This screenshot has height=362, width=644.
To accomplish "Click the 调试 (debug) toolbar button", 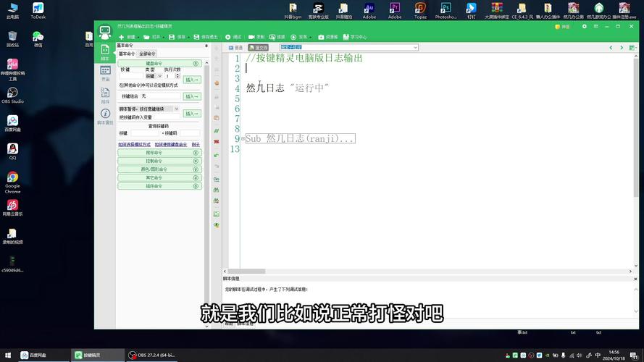I will [233, 36].
